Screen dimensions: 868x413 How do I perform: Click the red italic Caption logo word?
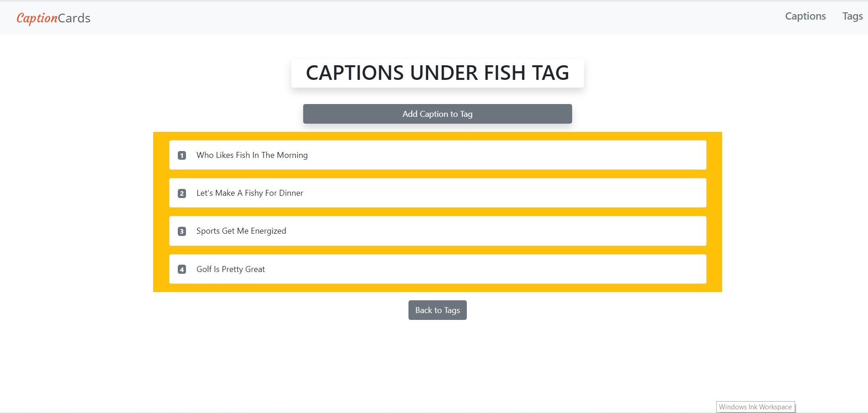click(x=37, y=18)
